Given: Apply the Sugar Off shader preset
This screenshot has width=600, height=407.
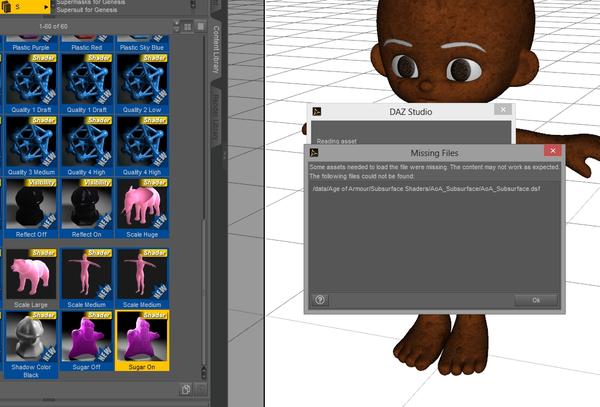Looking at the screenshot, I should tap(86, 341).
